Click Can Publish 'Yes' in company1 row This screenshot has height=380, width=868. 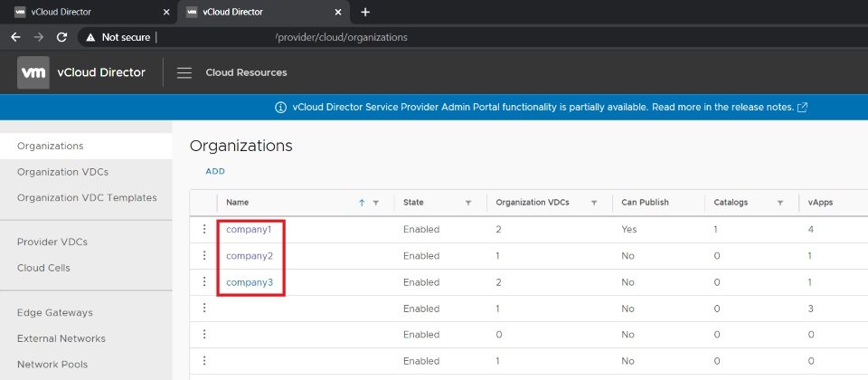(629, 229)
